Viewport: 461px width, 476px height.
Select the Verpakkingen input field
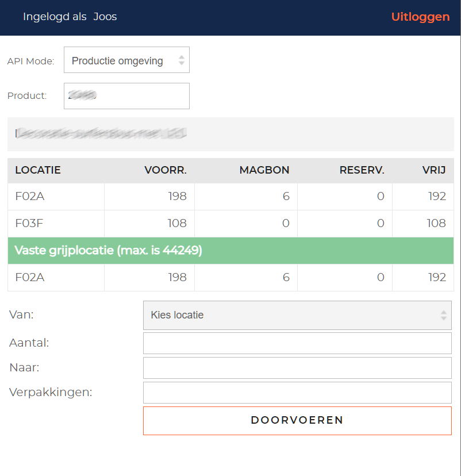point(297,393)
